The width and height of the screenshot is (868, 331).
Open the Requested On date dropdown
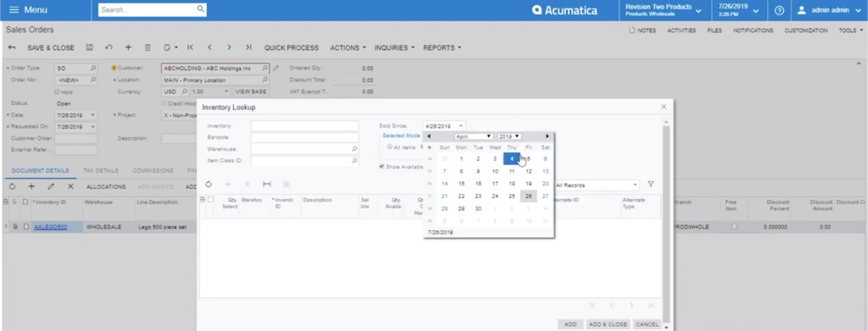92,126
